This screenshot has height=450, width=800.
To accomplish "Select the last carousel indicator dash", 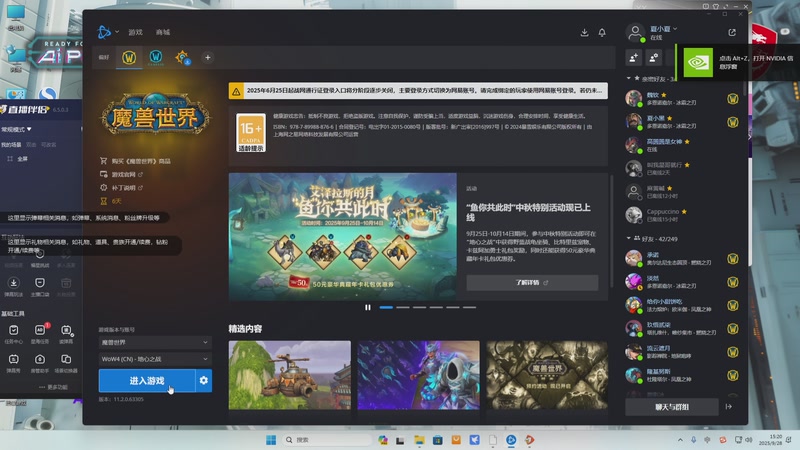I will click(x=469, y=307).
